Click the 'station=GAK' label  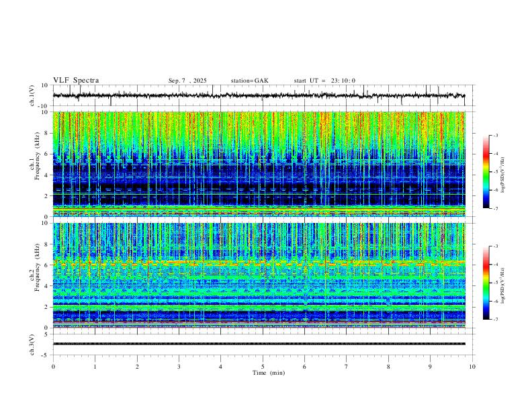249,81
